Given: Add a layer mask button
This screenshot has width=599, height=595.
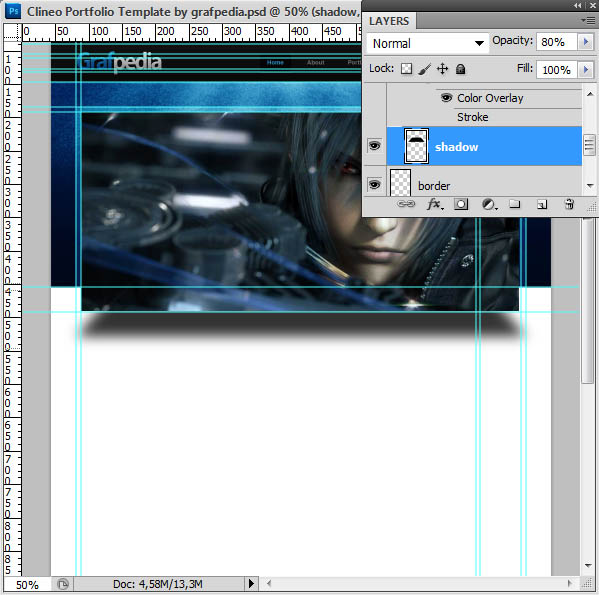Looking at the screenshot, I should (x=461, y=204).
